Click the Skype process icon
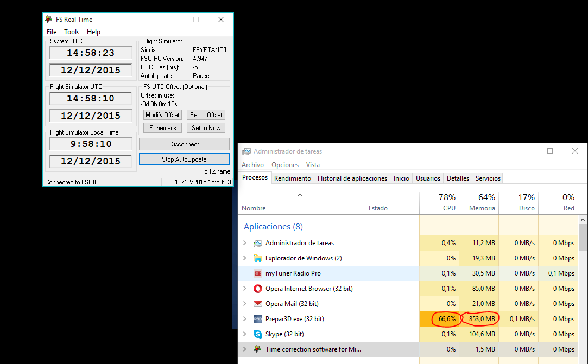 click(258, 334)
